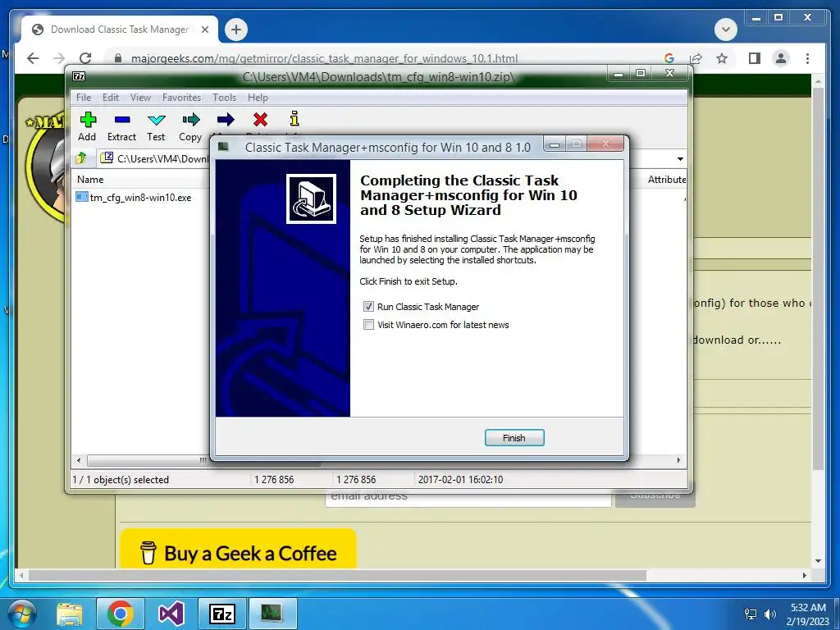Image resolution: width=840 pixels, height=630 pixels.
Task: Expand the 7-Zip address path dropdown
Action: [680, 158]
